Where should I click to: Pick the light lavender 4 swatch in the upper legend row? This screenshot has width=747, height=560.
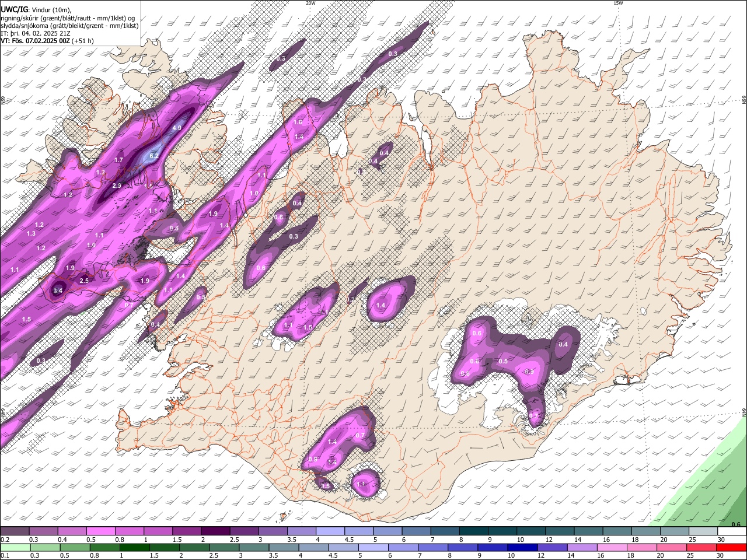click(x=330, y=531)
